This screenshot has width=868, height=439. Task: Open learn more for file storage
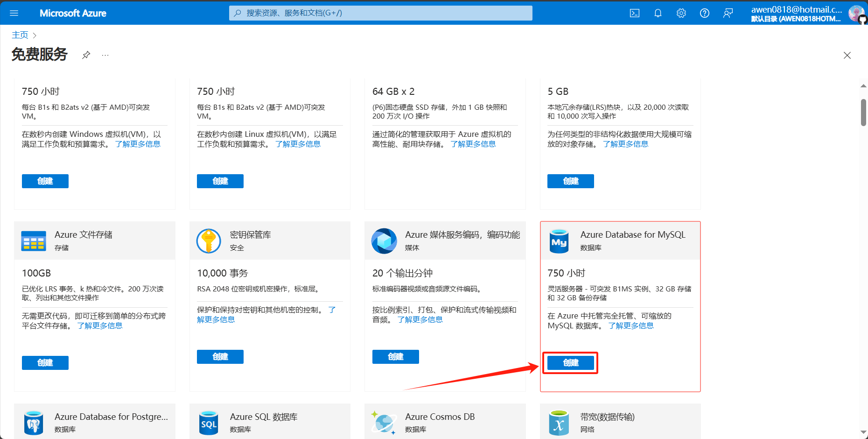click(100, 326)
